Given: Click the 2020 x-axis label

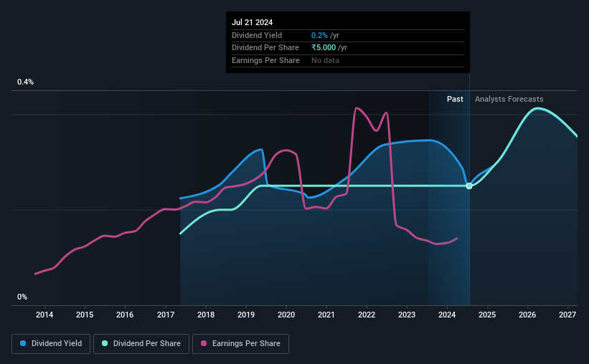Looking at the screenshot, I should click(286, 315).
